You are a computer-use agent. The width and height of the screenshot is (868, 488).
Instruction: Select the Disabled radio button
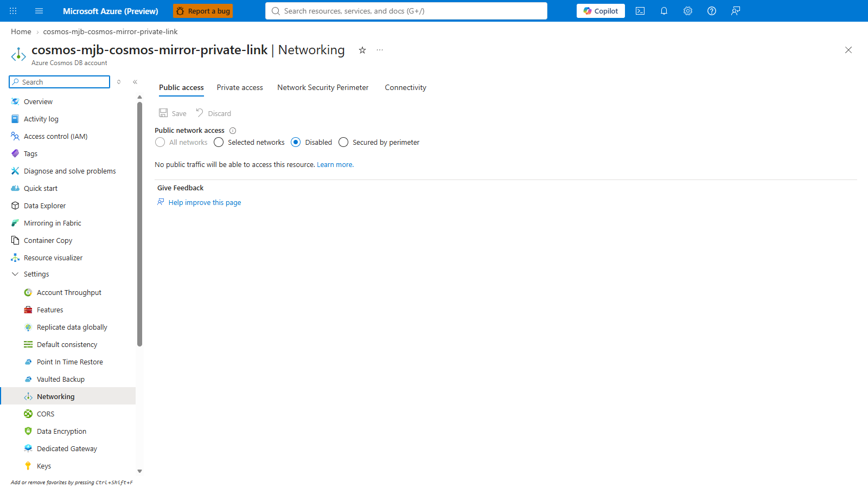click(296, 142)
